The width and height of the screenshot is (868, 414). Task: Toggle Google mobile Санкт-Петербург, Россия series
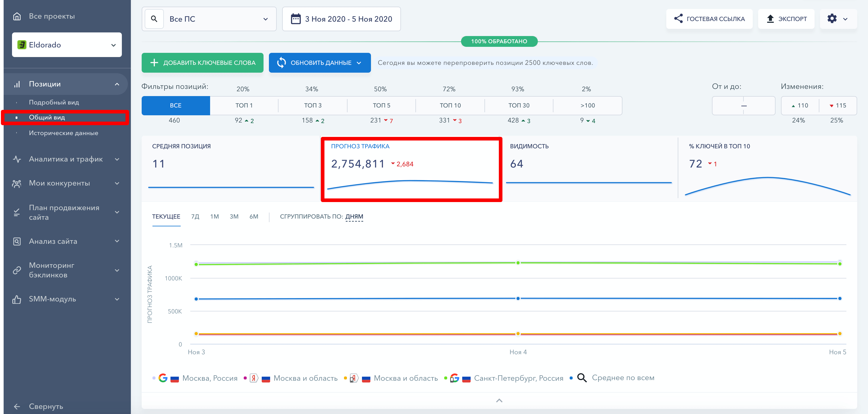tap(504, 378)
